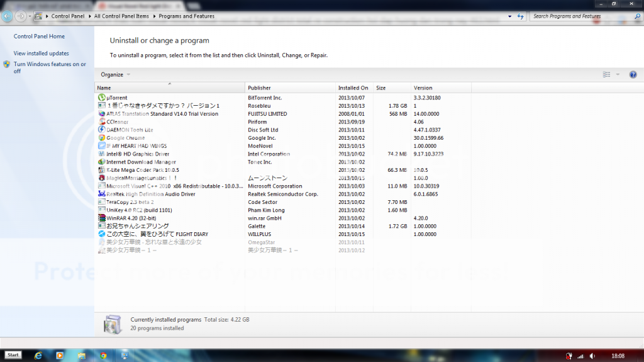Click the Google Chrome icon in program list

101,138
